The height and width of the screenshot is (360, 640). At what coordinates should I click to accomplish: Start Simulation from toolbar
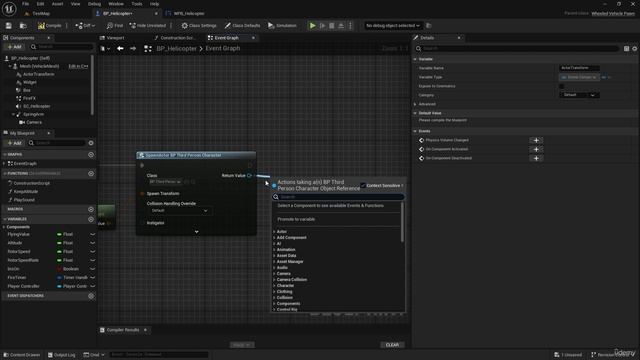(x=282, y=26)
